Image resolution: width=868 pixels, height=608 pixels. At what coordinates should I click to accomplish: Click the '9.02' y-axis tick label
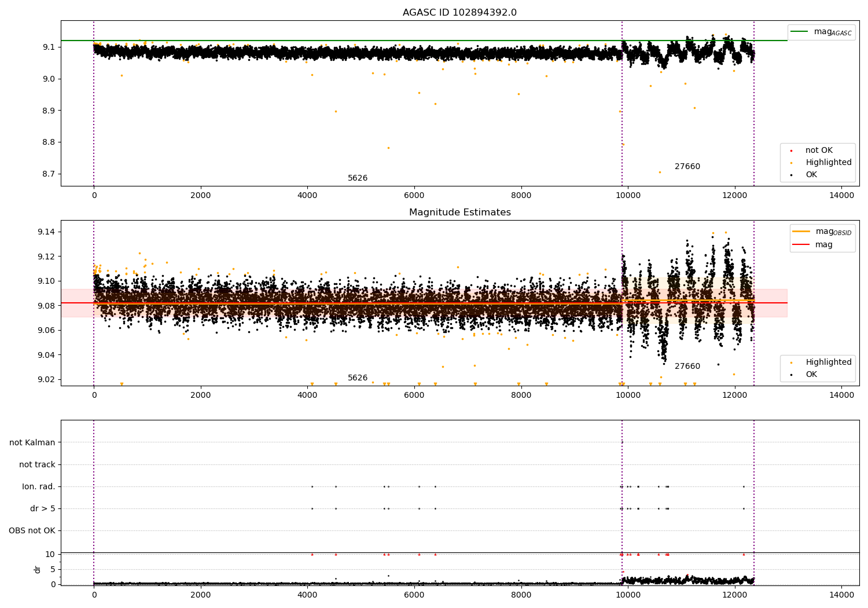[x=46, y=380]
